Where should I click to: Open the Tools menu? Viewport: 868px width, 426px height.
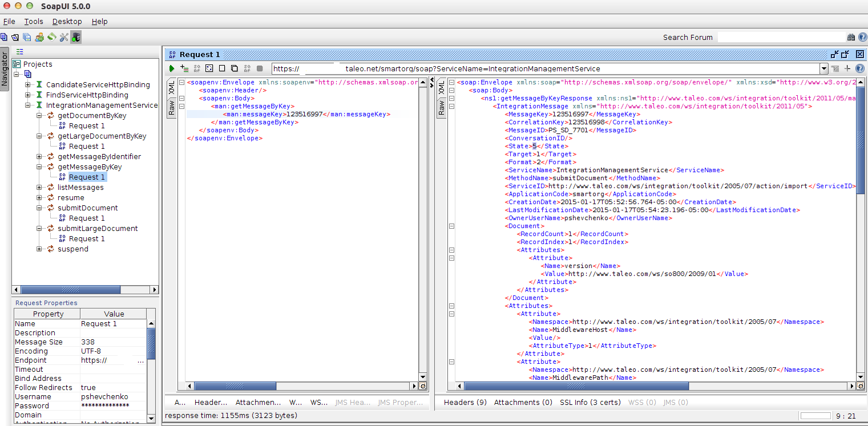click(x=34, y=22)
